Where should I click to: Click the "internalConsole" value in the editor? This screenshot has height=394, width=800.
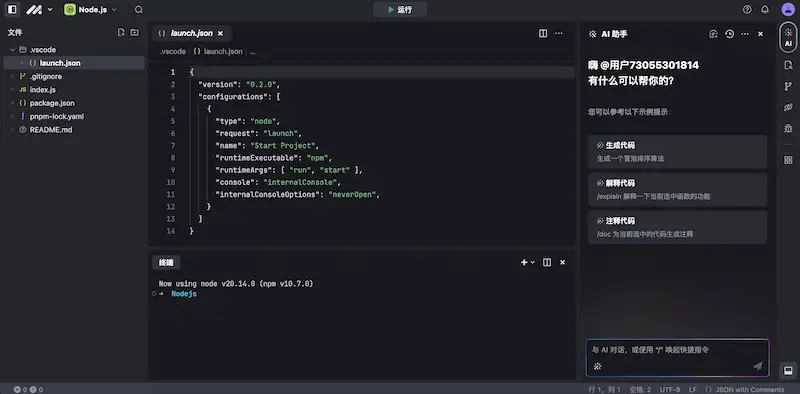tap(301, 182)
